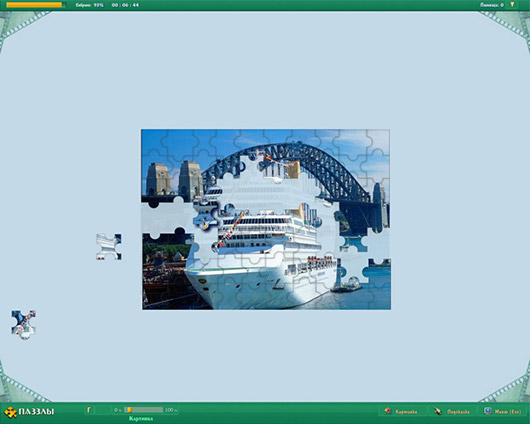Viewport: 530px width, 424px height.
Task: Select the loose white ship puzzle piece
Action: pos(109,246)
